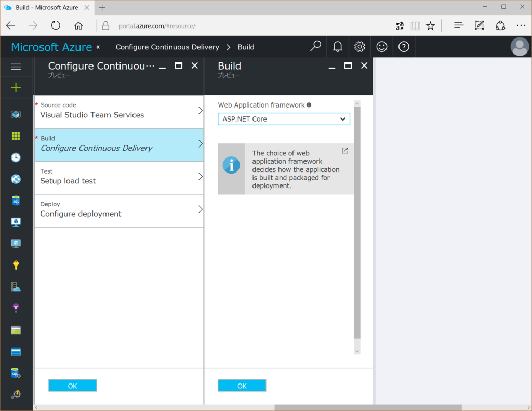Open the green grid All resources icon
Screen dimensions: 532x411
[x=16, y=136]
